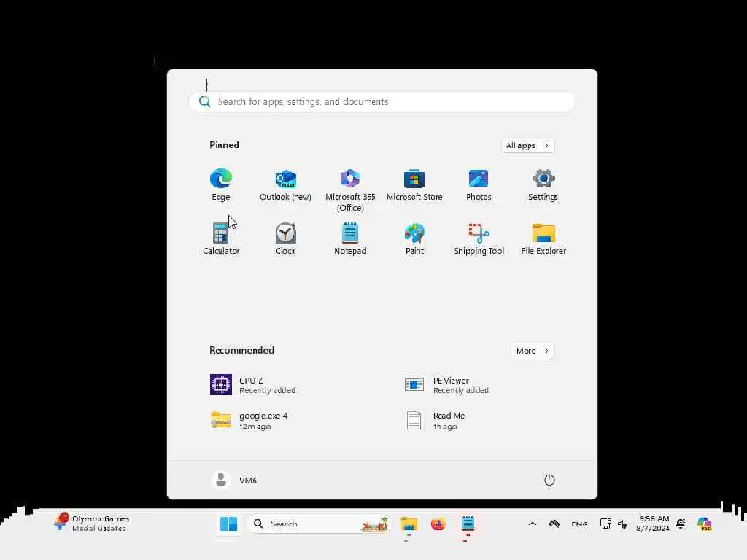Launch the Photos app
Image resolution: width=747 pixels, height=560 pixels.
pyautogui.click(x=479, y=184)
